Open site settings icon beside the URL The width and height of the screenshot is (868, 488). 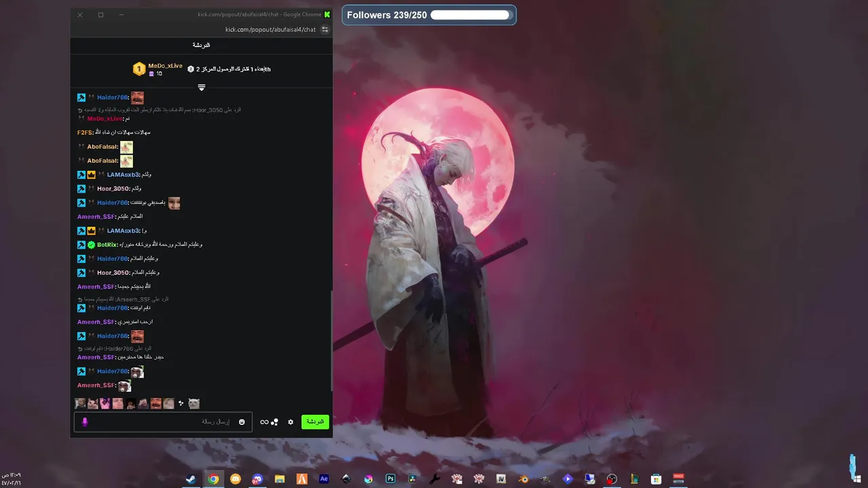click(x=325, y=29)
